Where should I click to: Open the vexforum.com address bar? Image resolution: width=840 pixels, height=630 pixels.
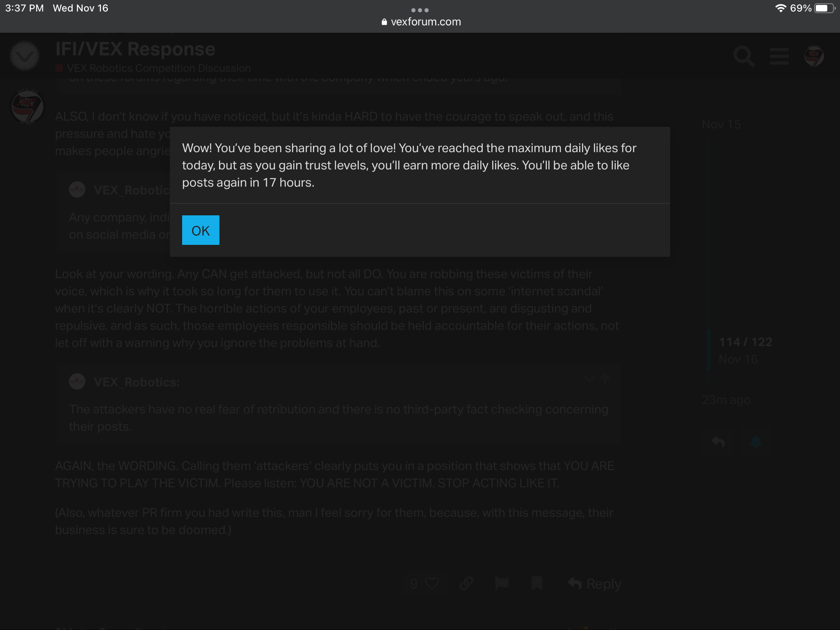coord(421,22)
